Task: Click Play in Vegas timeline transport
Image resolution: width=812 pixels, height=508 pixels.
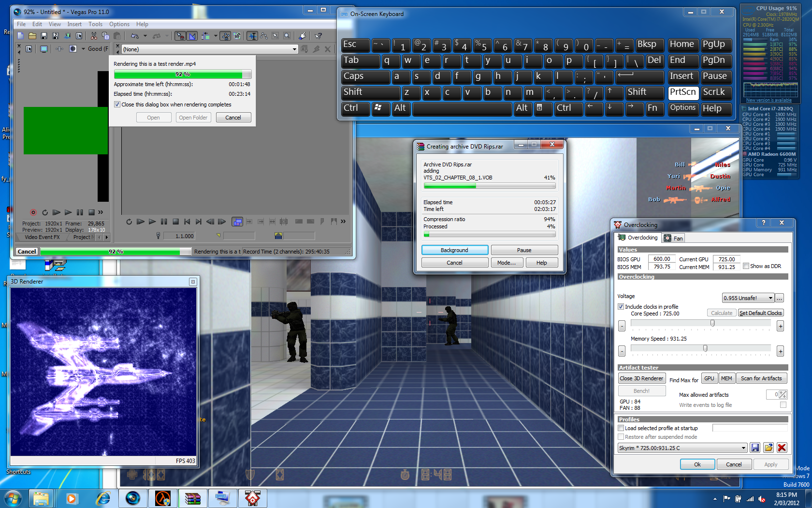Action: pyautogui.click(x=152, y=222)
